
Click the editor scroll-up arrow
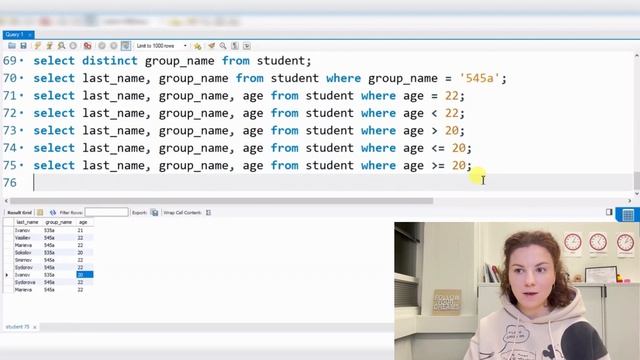[636, 56]
